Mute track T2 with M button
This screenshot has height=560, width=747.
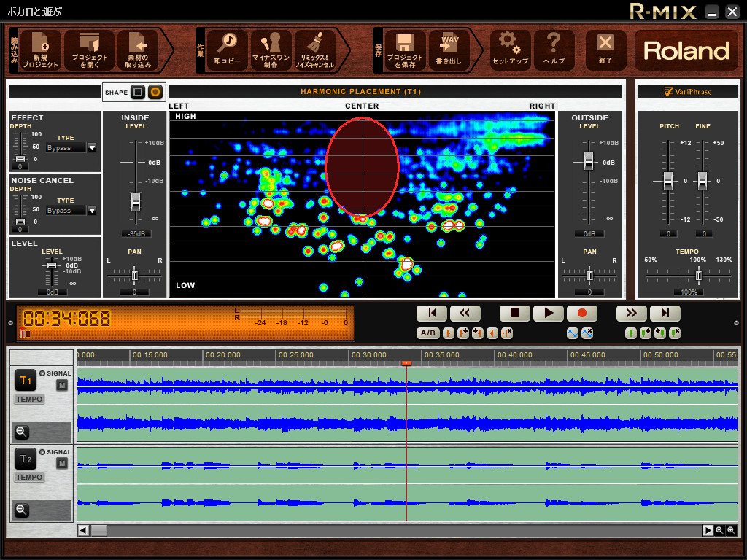[62, 463]
